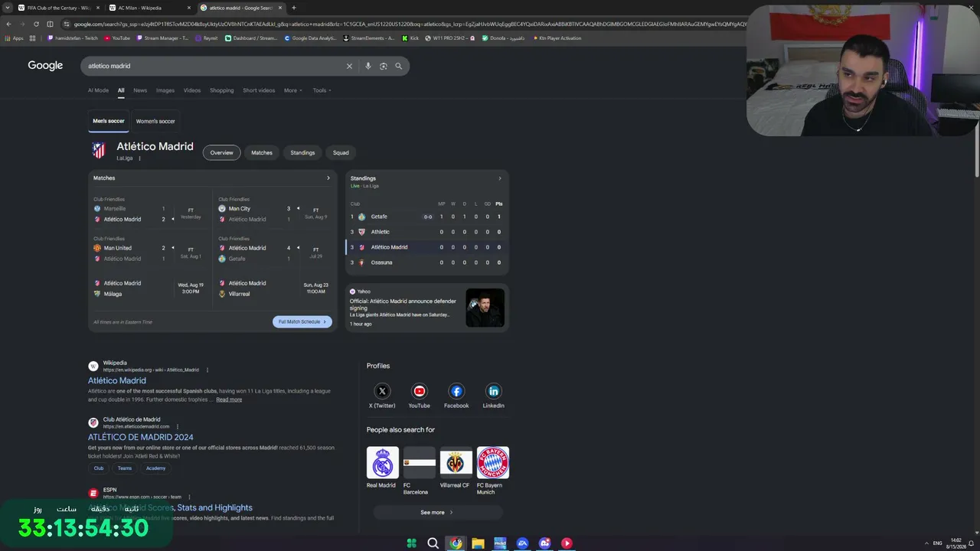Click the Wikipedia Read more link

point(229,399)
